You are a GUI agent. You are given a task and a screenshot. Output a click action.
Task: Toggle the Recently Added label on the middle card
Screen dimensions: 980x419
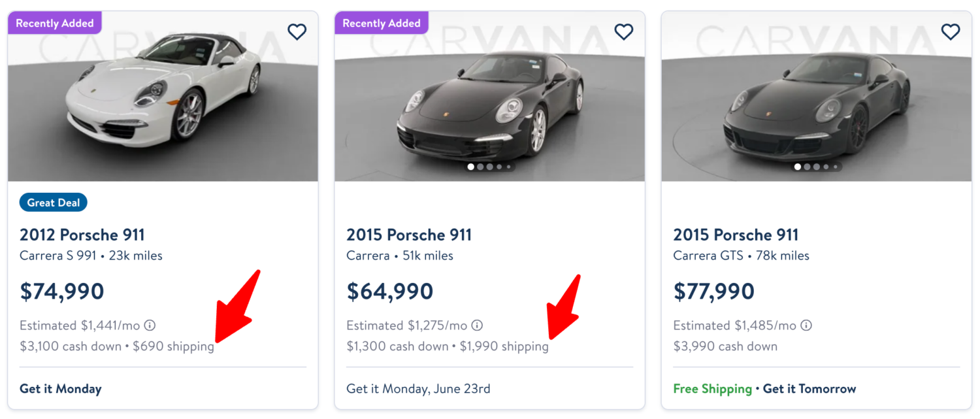pyautogui.click(x=382, y=22)
